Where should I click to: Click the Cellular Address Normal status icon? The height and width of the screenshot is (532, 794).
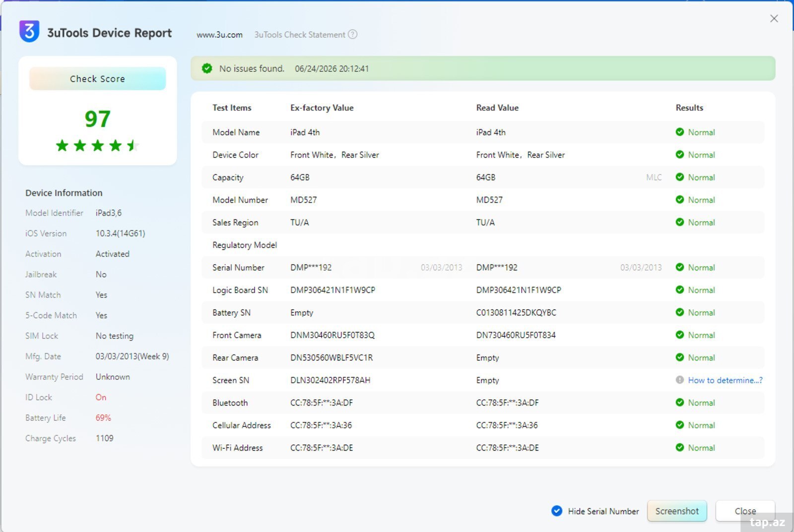click(x=680, y=425)
